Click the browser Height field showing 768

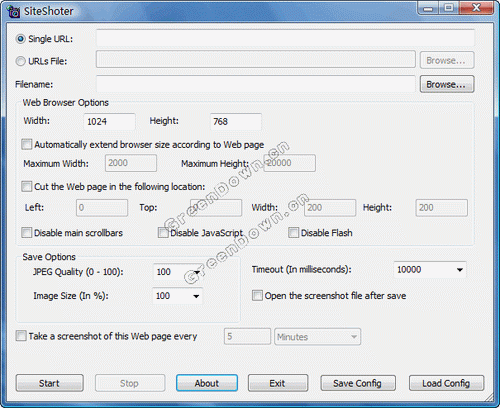(x=236, y=121)
